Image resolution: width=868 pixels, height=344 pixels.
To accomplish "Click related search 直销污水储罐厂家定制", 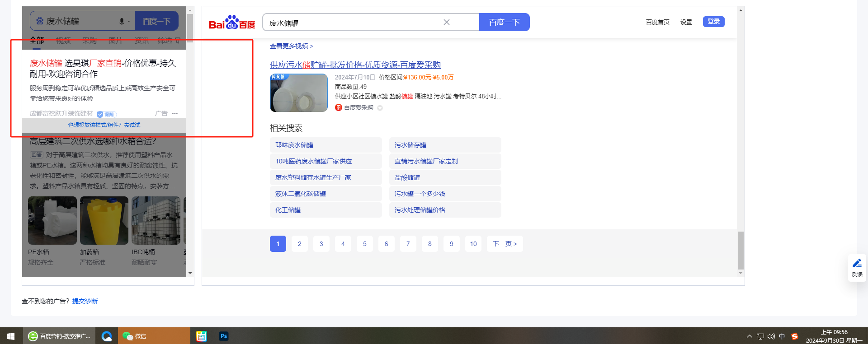I will pyautogui.click(x=445, y=161).
